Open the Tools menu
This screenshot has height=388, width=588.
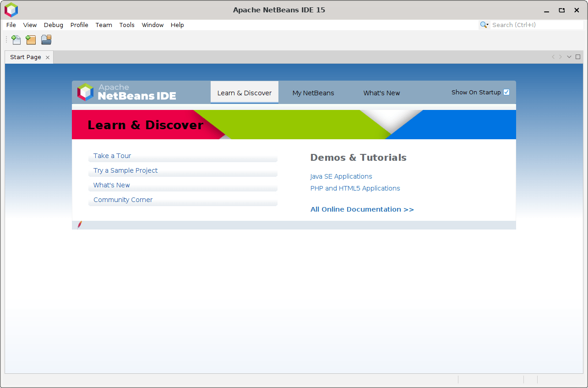(127, 25)
